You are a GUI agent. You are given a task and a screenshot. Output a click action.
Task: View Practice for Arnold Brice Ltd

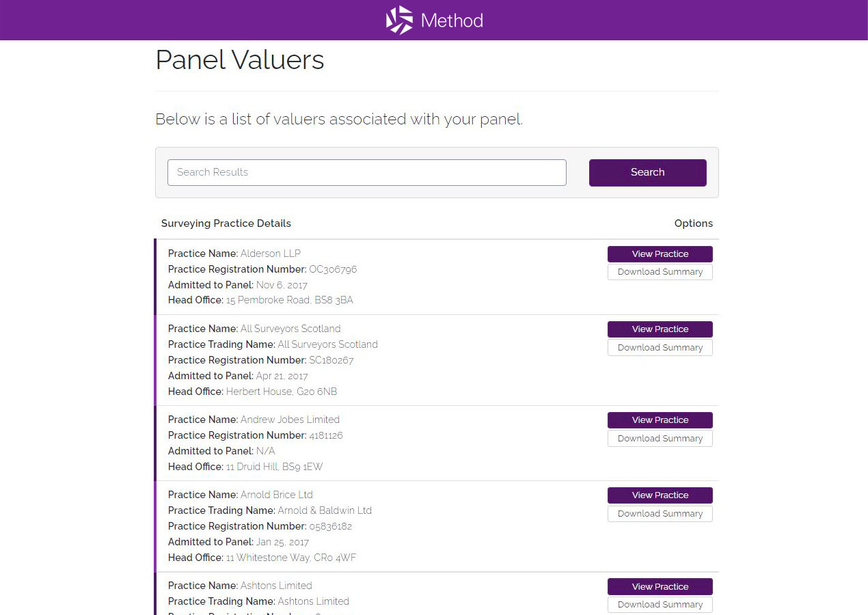660,495
